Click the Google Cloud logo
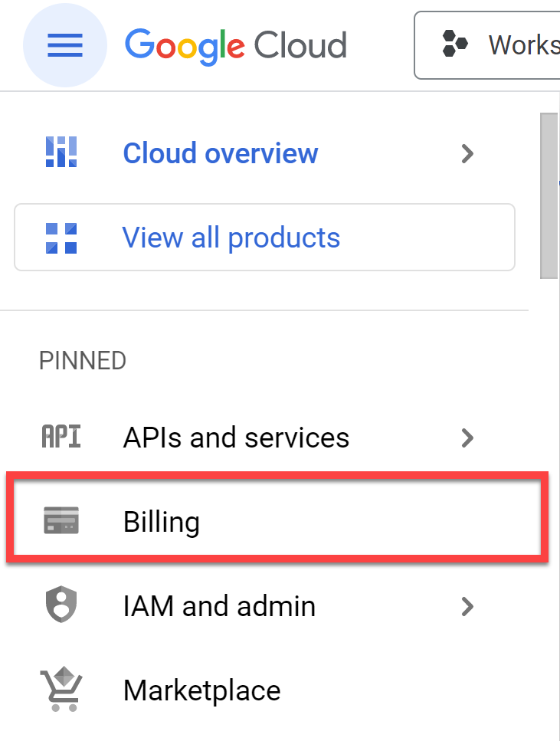 click(236, 45)
